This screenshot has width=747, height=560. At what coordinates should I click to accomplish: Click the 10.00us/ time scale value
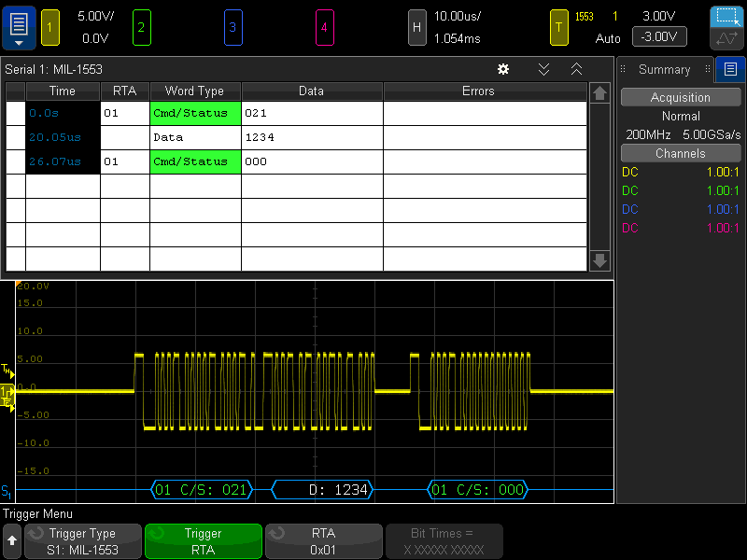point(457,16)
